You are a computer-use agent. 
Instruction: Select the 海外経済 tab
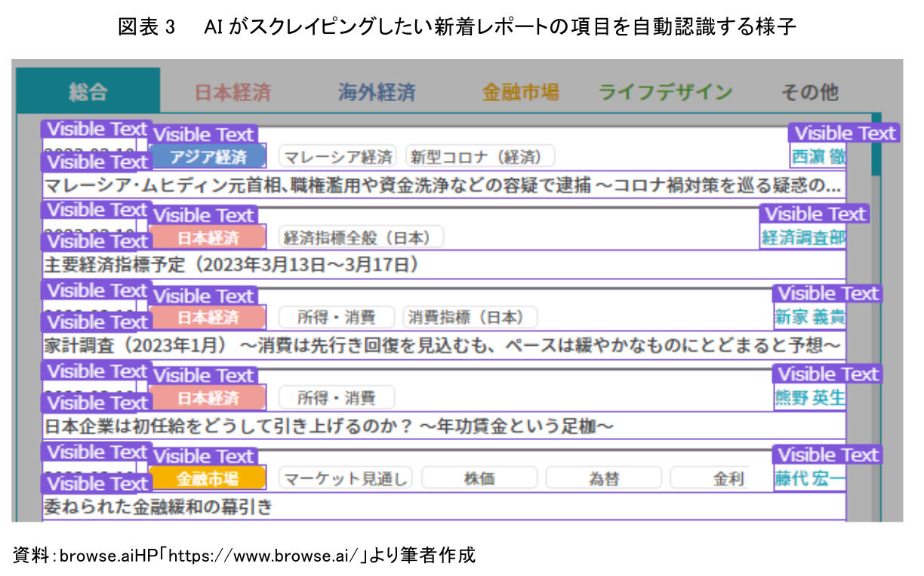(376, 93)
